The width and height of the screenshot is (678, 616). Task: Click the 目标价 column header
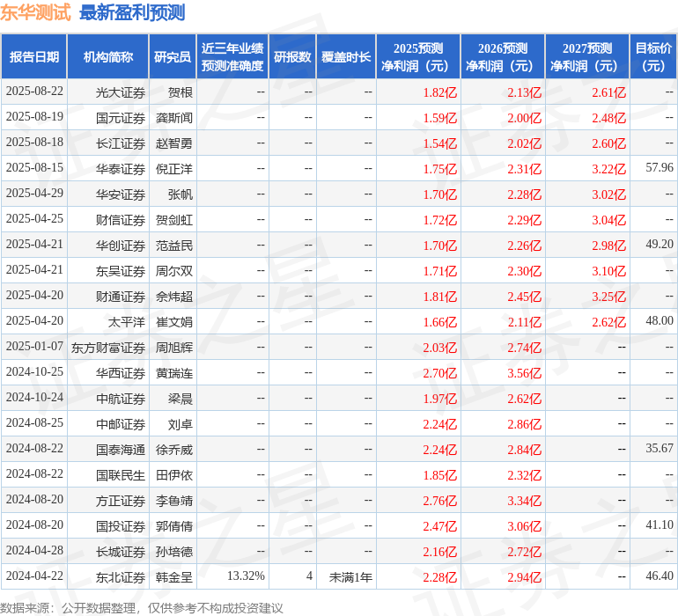653,56
